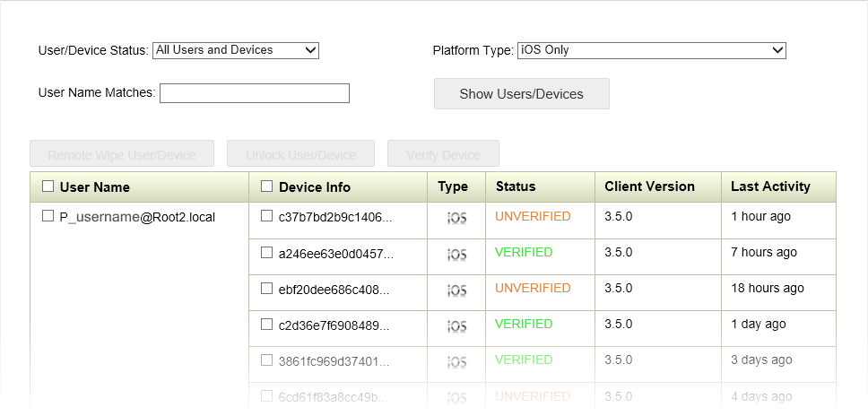Check the P_username@Root2.local user checkbox
The width and height of the screenshot is (868, 416).
[48, 216]
